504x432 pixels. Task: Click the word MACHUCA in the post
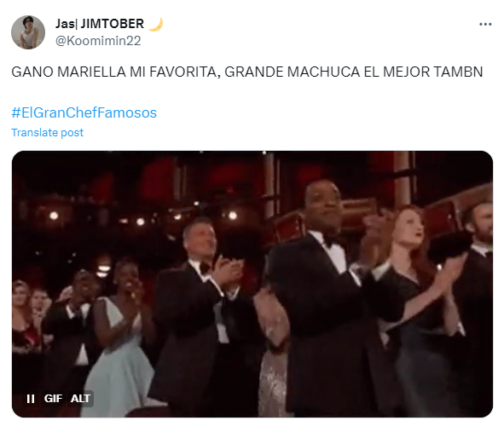pos(323,72)
